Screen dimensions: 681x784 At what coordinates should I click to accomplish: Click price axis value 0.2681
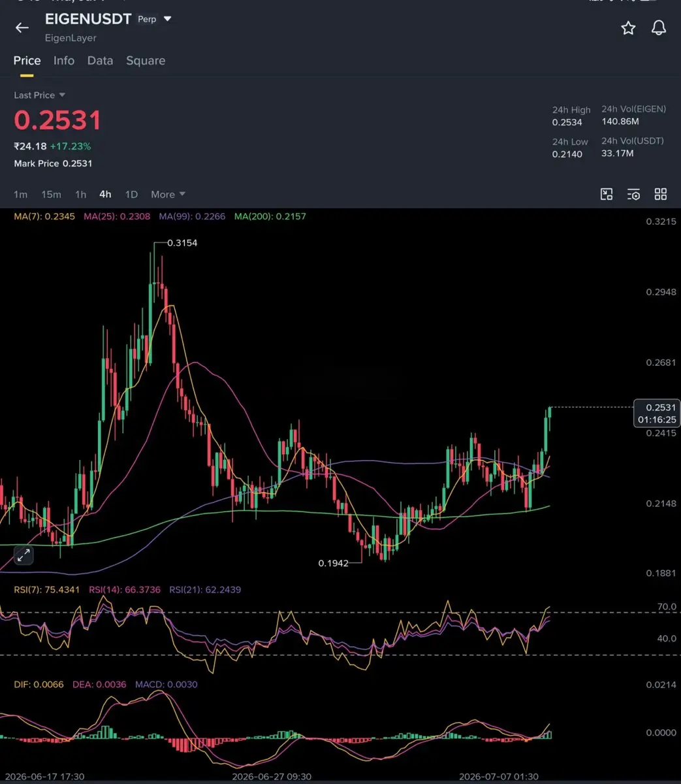661,363
